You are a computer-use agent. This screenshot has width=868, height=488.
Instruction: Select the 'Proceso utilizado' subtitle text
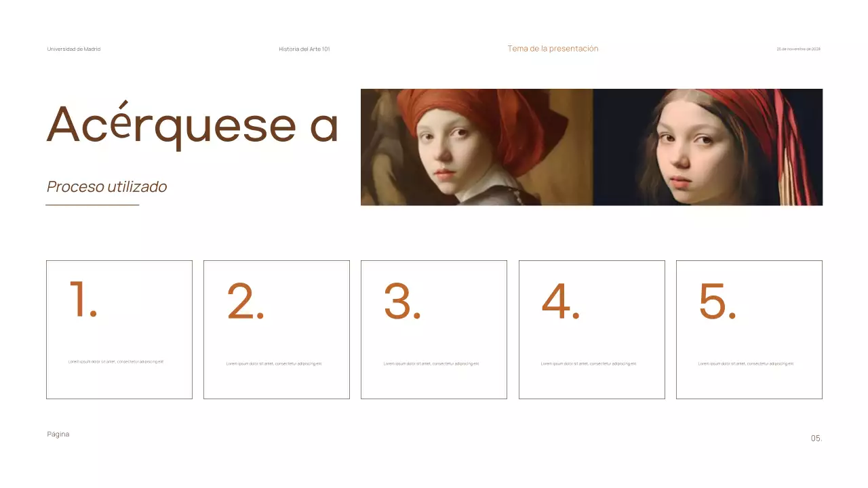(x=106, y=186)
